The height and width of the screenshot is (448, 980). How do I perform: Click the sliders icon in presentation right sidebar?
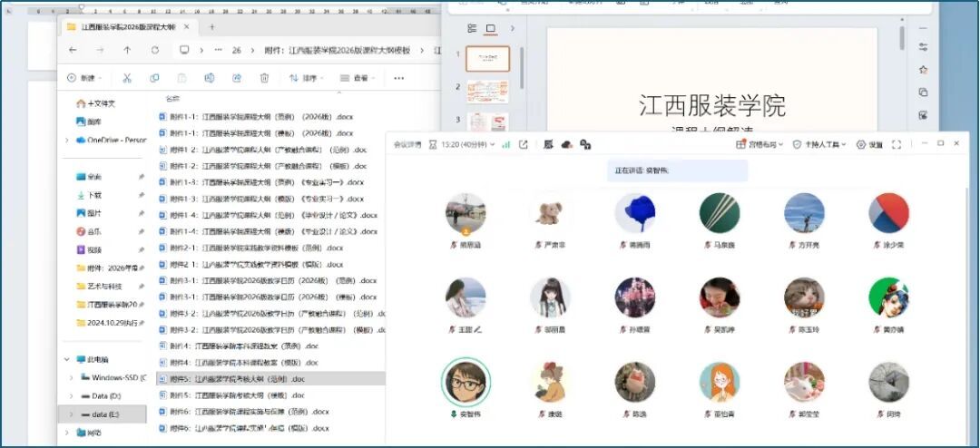pyautogui.click(x=923, y=47)
